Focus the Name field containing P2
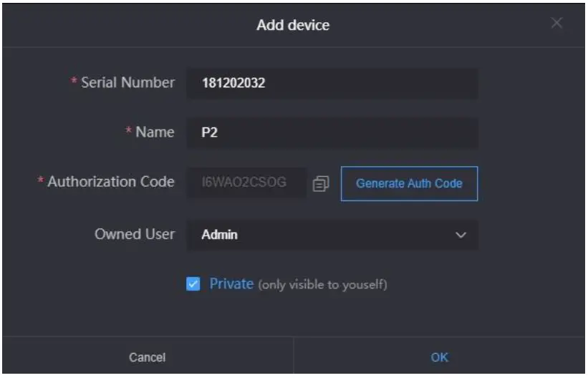588x378 pixels. click(x=332, y=133)
